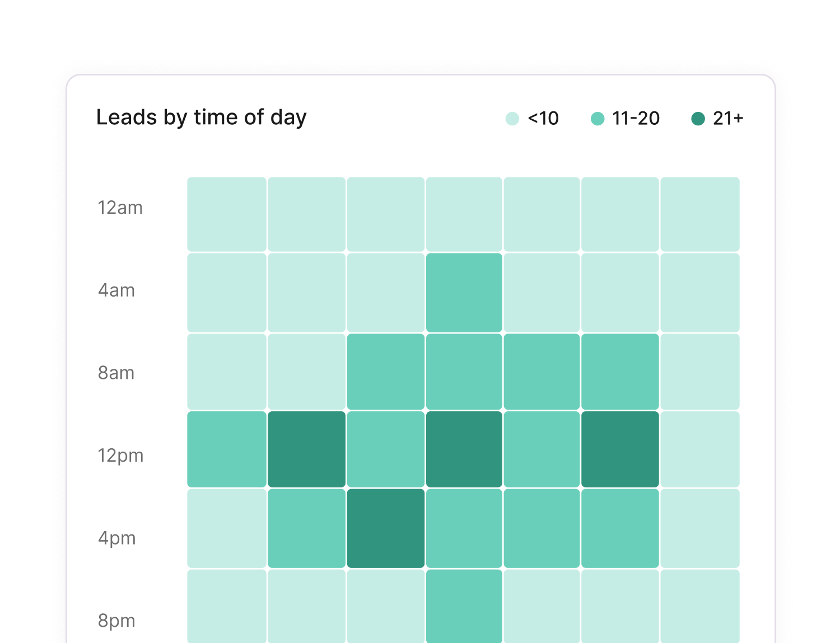The image size is (840, 643).
Task: Click the 21+ legend dot
Action: [x=698, y=119]
